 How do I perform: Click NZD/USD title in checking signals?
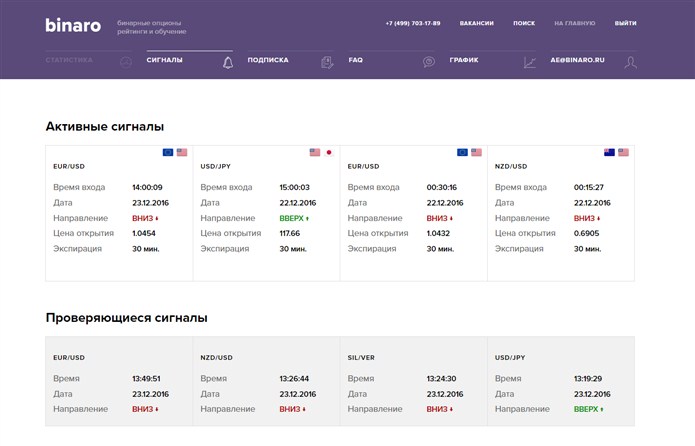(x=216, y=358)
